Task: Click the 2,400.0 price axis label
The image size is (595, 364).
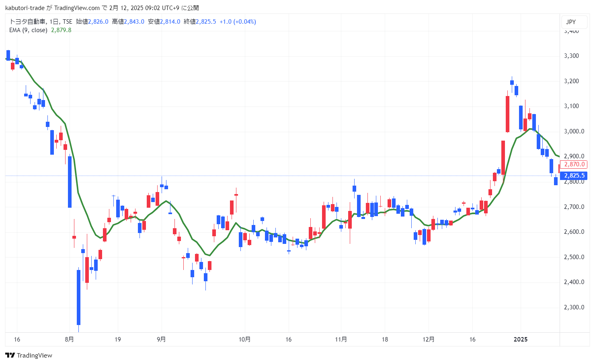Action: (574, 282)
